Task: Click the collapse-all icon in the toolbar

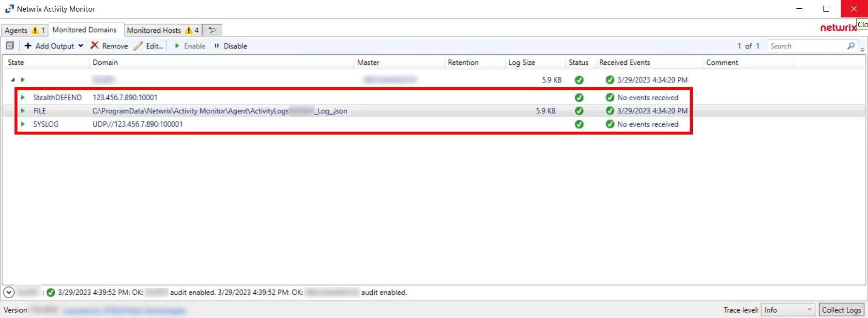Action: point(10,45)
